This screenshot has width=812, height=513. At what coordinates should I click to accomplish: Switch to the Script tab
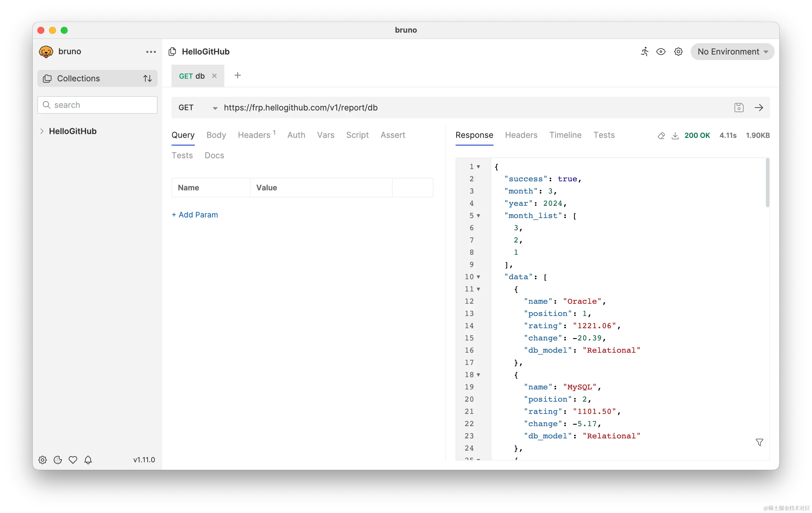[x=357, y=135]
